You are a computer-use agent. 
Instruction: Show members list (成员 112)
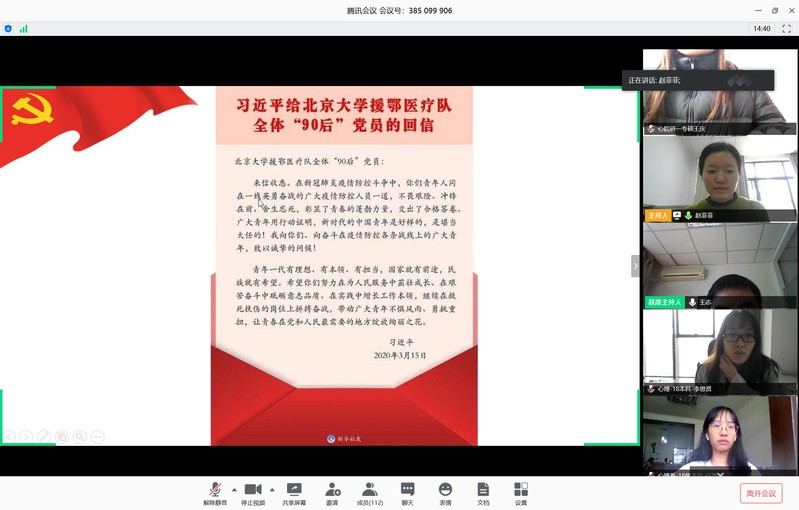(x=369, y=491)
